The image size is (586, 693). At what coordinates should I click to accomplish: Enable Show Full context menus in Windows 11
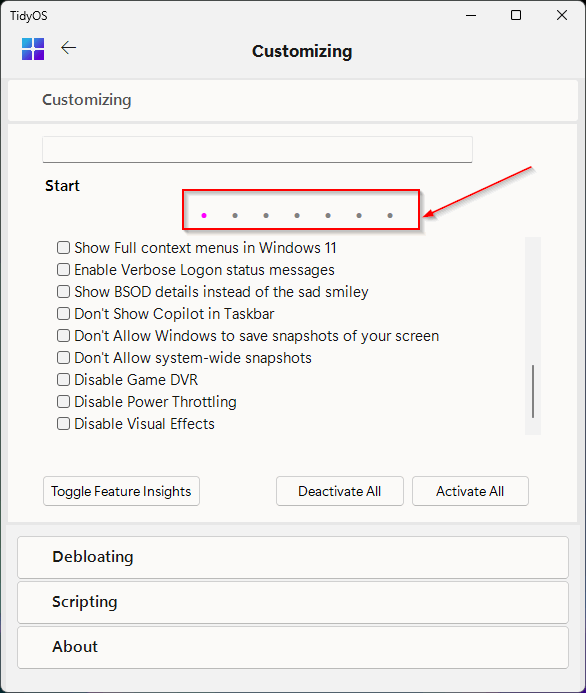point(64,248)
